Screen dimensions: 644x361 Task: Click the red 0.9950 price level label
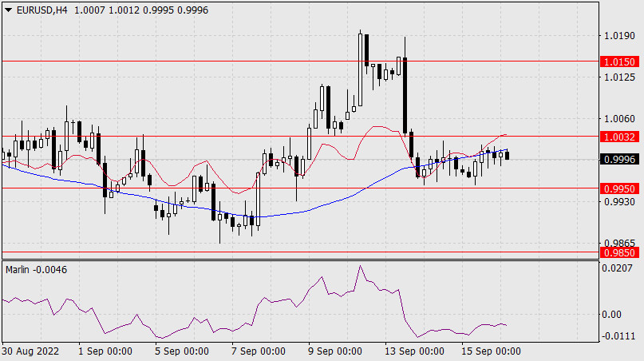pyautogui.click(x=620, y=189)
